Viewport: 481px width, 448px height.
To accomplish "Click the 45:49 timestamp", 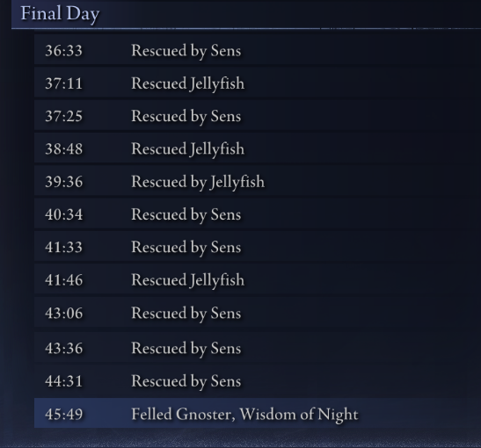I will click(x=64, y=414).
